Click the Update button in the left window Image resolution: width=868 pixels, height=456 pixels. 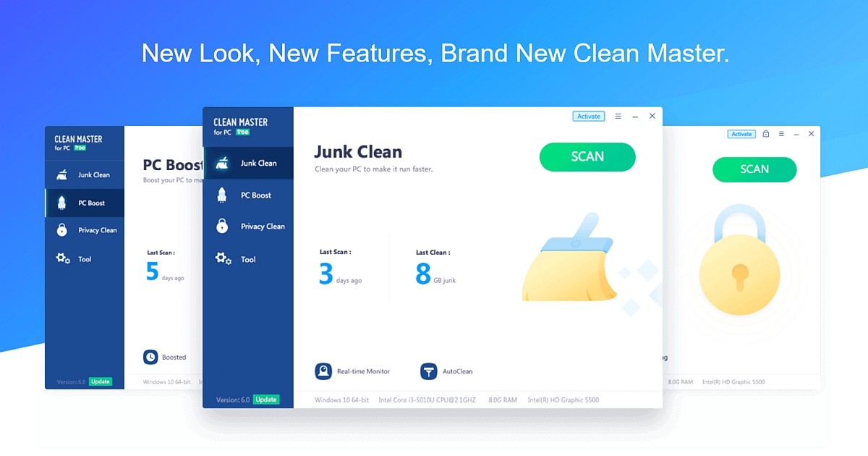[101, 381]
